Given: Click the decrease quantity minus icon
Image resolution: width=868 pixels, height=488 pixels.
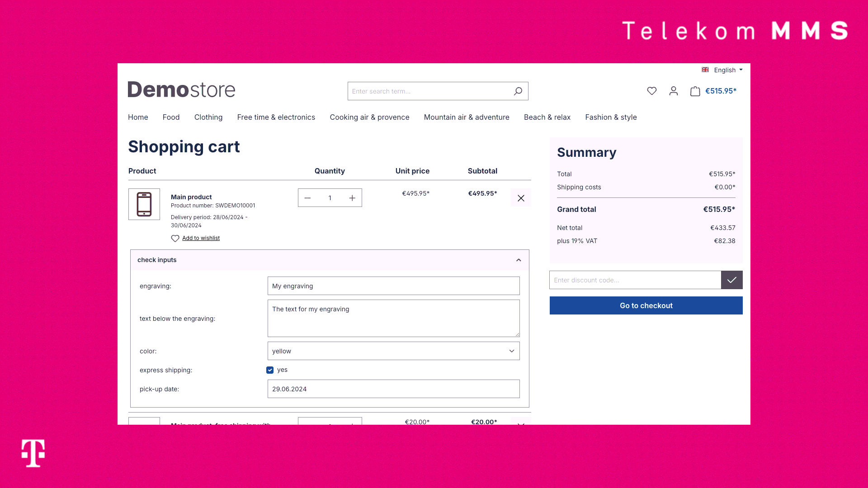Looking at the screenshot, I should [307, 198].
